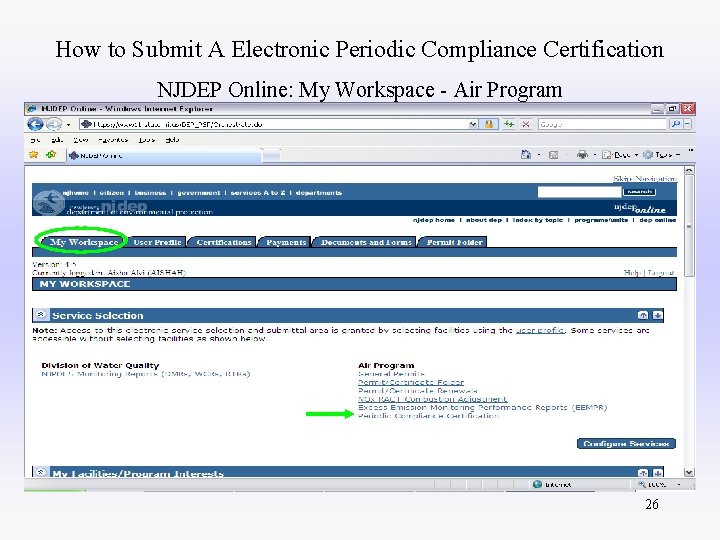Screen dimensions: 720x540
Task: Open Periodic Compliance Certification link
Action: coord(428,416)
